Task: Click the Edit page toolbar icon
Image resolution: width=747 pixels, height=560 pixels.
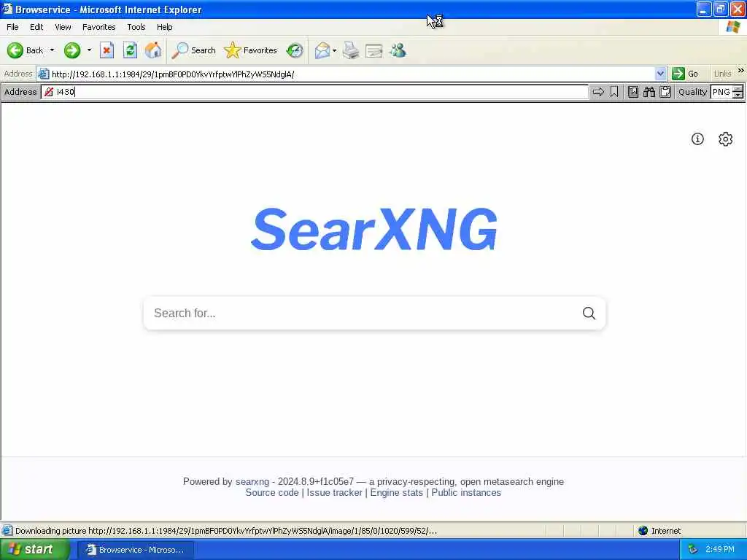Action: point(374,50)
